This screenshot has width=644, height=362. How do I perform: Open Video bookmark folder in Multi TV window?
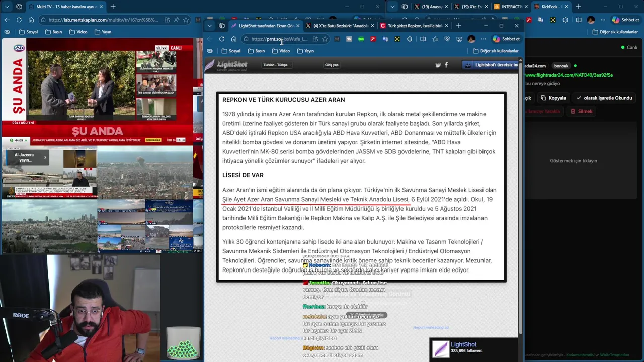77,32
